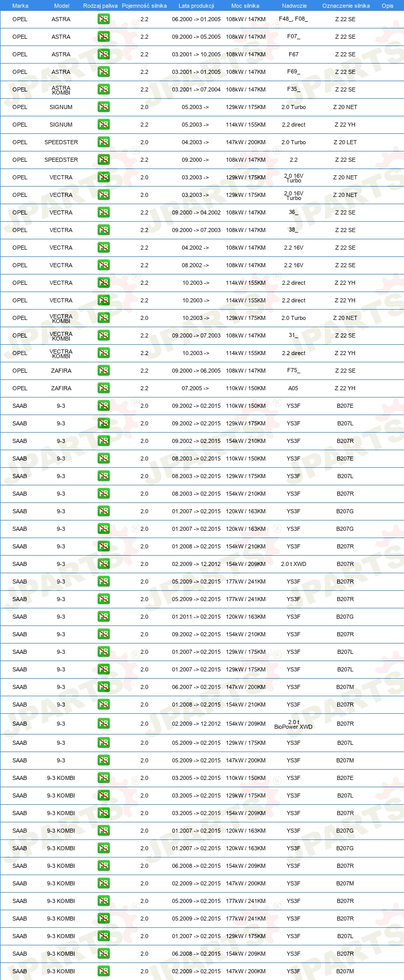
Task: Click petrol icon in Speedster Z 22 SE row
Action: coord(103,160)
